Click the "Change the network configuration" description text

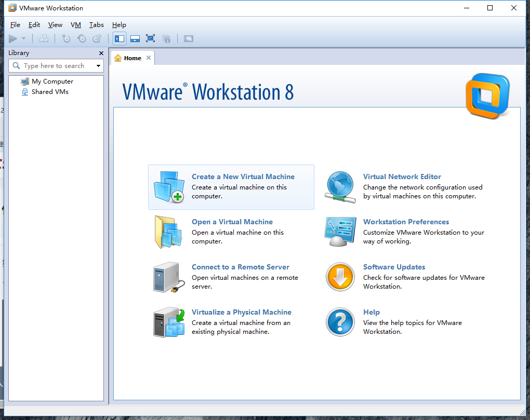coord(422,192)
